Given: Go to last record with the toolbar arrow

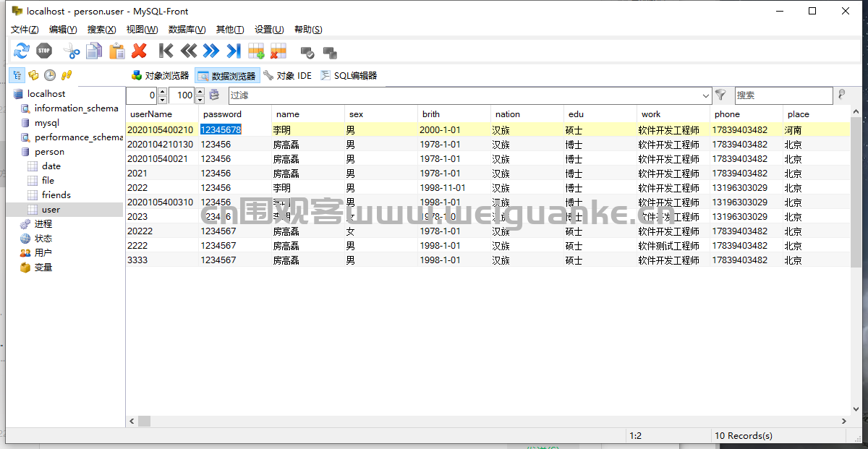Looking at the screenshot, I should coord(233,51).
